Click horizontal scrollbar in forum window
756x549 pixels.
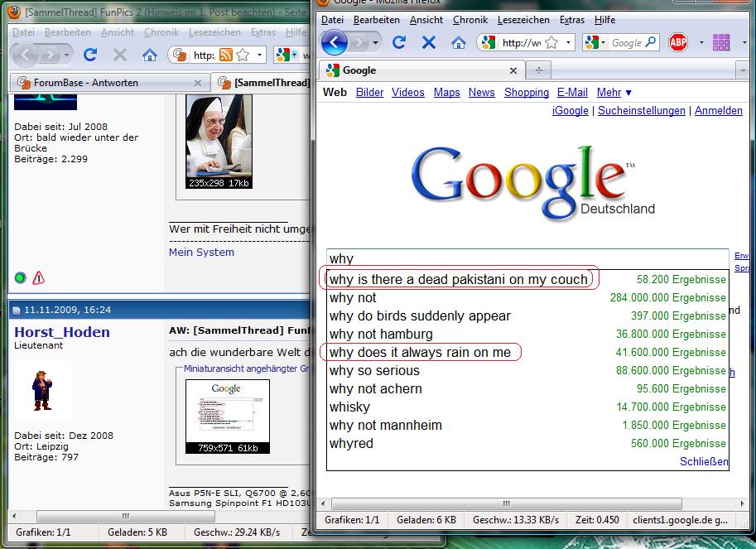pyautogui.click(x=125, y=516)
